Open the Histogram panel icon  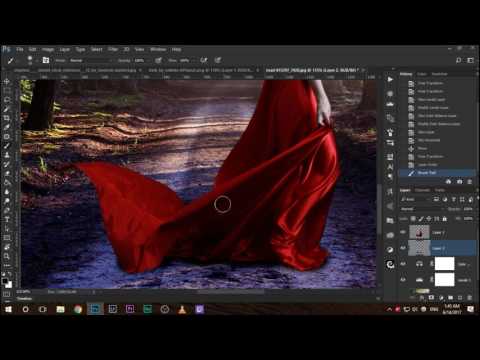[390, 104]
